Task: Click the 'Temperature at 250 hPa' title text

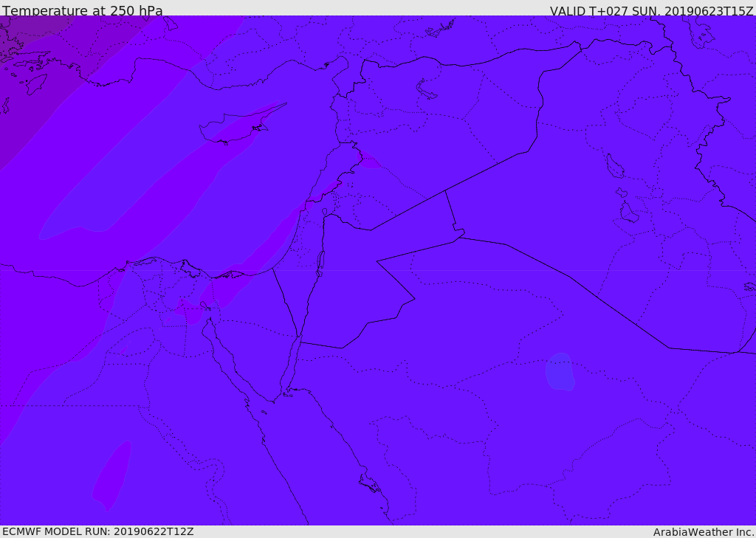Action: (x=83, y=10)
